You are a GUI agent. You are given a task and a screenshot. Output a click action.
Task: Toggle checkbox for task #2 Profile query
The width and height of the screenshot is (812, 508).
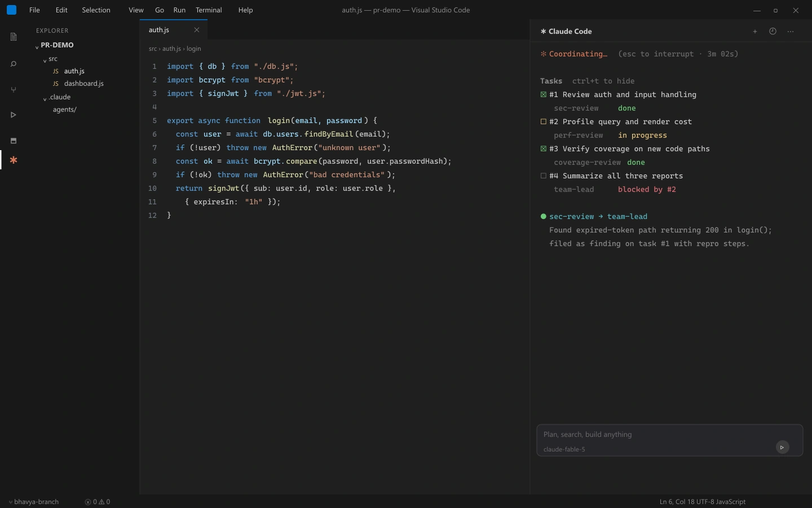[544, 122]
